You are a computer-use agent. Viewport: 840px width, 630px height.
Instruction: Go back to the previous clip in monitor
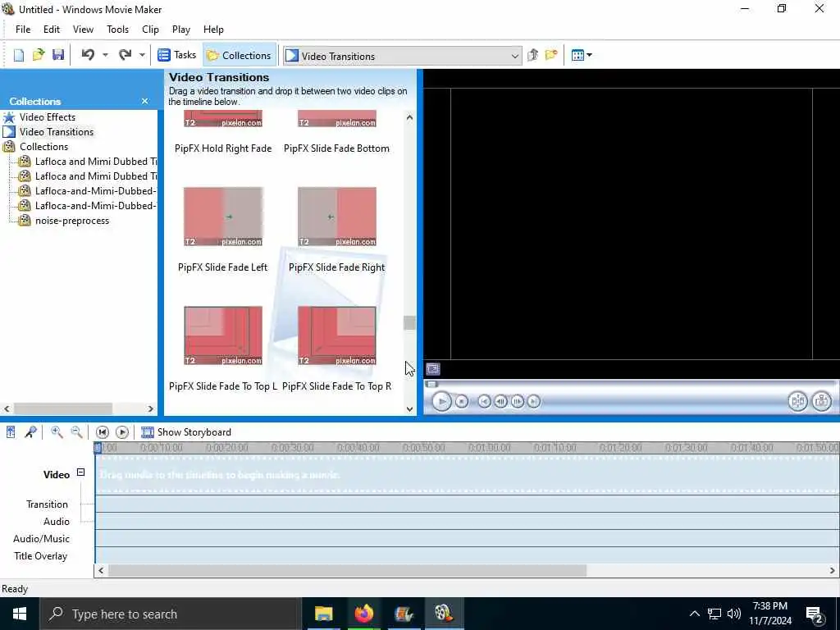coord(484,401)
